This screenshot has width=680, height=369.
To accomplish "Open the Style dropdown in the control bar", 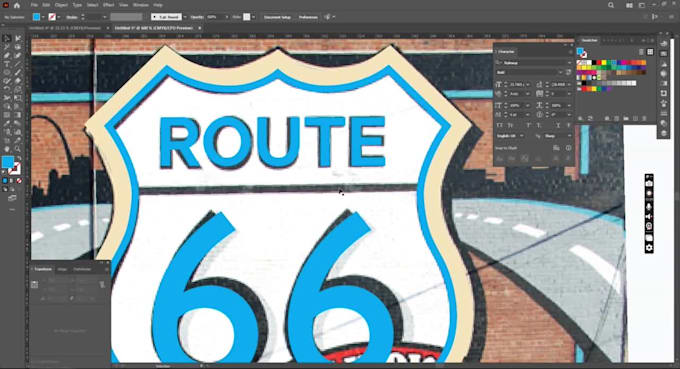I will 253,17.
